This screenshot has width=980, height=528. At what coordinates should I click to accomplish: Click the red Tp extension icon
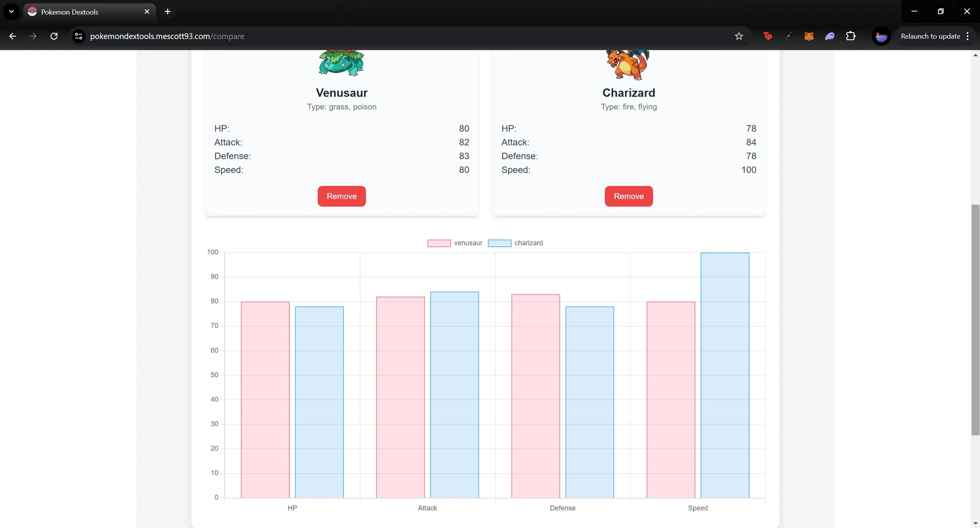click(767, 36)
